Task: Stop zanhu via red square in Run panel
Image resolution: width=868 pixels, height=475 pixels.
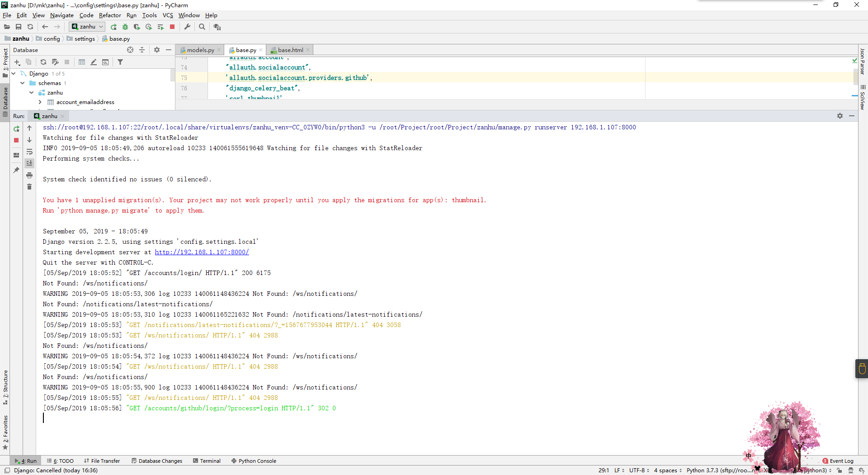Action: (x=16, y=141)
